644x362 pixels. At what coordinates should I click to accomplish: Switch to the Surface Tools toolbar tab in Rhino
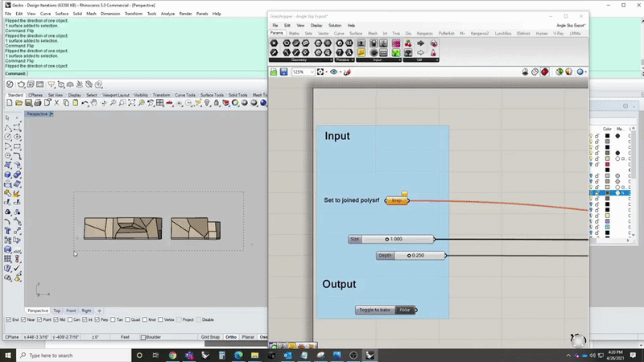click(212, 95)
